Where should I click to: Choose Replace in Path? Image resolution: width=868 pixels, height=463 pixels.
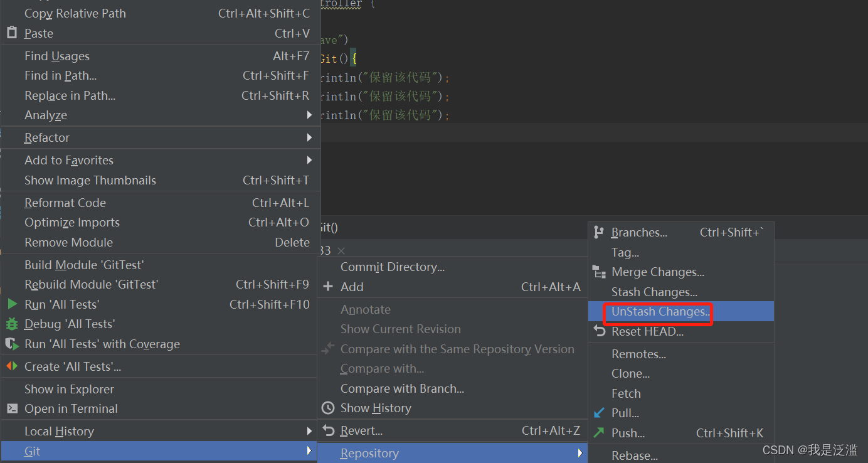[x=161, y=95]
